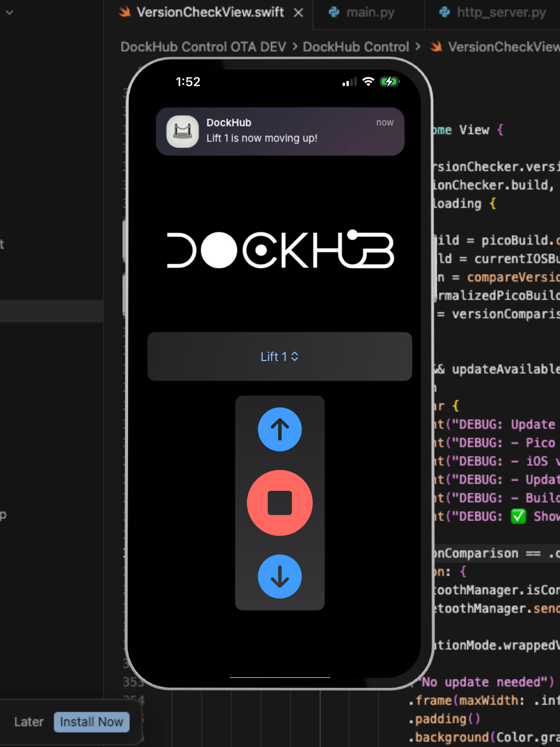Click the Install Now button
560x747 pixels.
(x=91, y=722)
